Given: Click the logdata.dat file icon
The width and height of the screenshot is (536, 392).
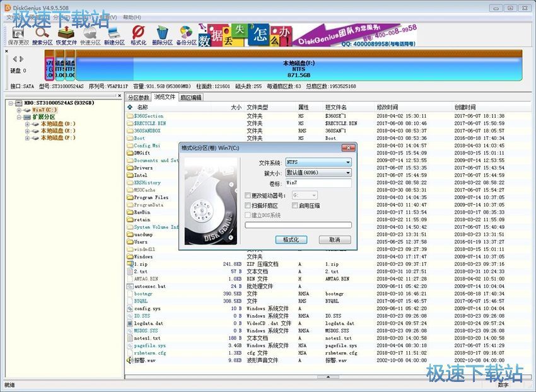Looking at the screenshot, I should pyautogui.click(x=130, y=323).
